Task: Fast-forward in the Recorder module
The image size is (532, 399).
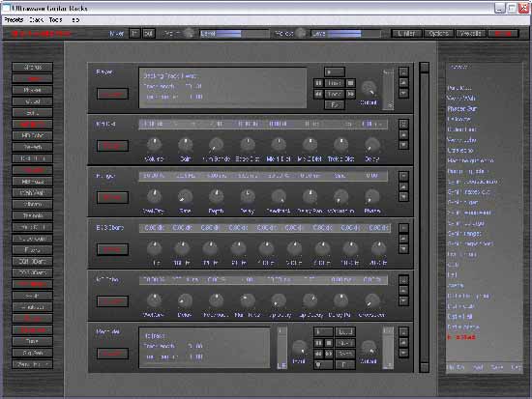Action: click(329, 354)
